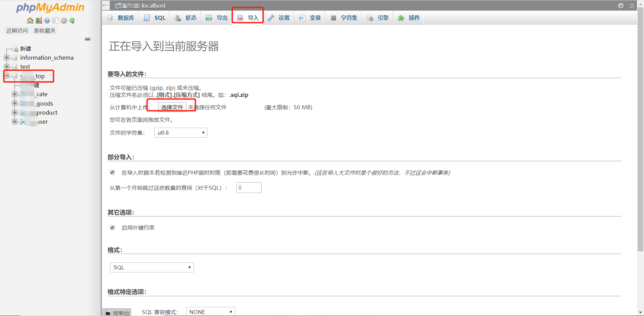644x316 pixels.
Task: Click the 选择文件 choose file button
Action: click(x=172, y=107)
